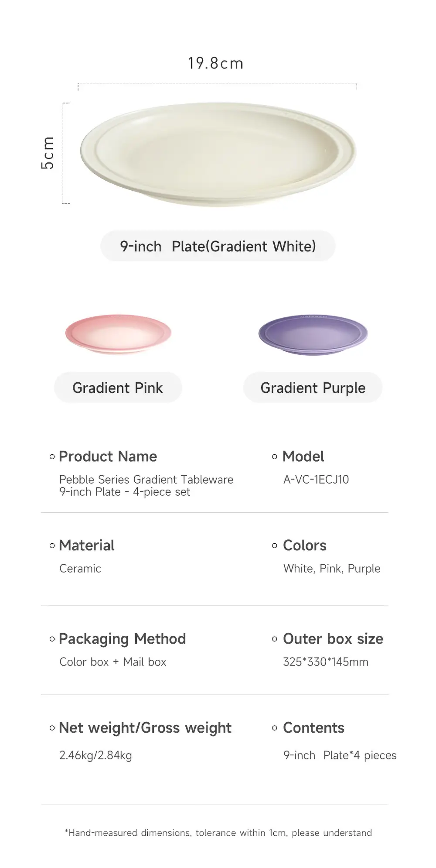This screenshot has height=868, width=436.
Task: Click the hand-measured dimensions footnote
Action: click(218, 833)
